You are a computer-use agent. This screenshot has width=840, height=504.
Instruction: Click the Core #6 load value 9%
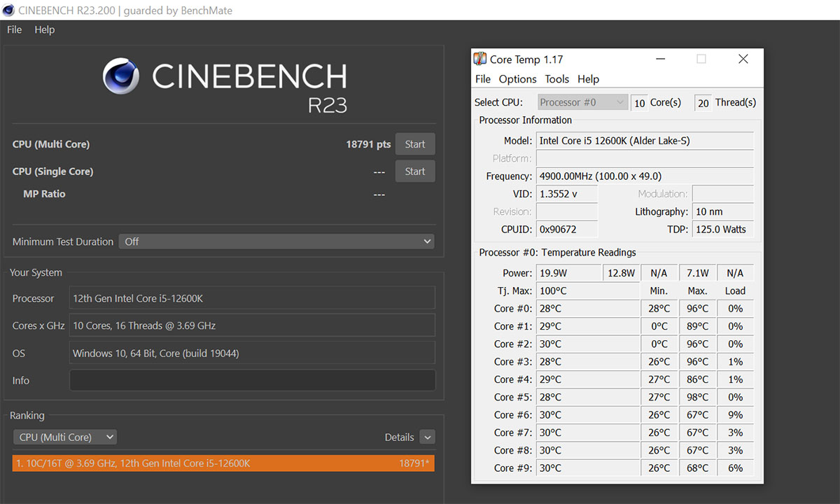pos(735,414)
